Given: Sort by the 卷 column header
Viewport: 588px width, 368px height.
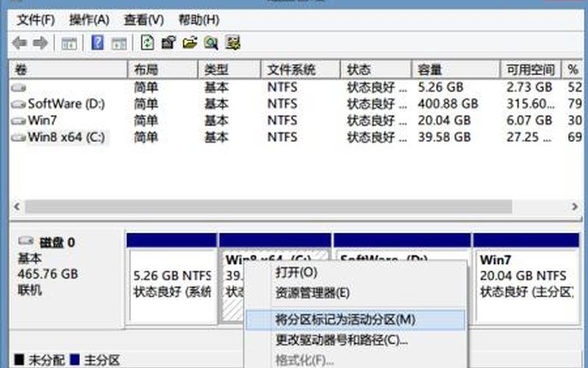Looking at the screenshot, I should tap(68, 69).
